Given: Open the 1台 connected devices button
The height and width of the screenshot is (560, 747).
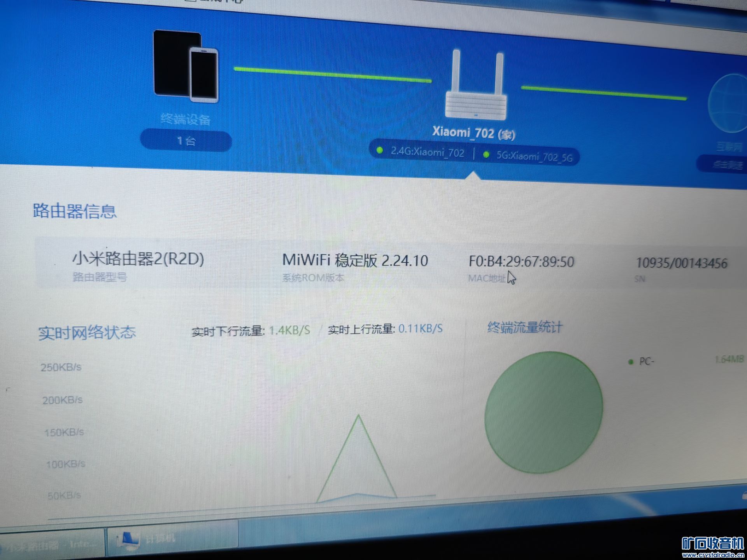Looking at the screenshot, I should click(186, 141).
